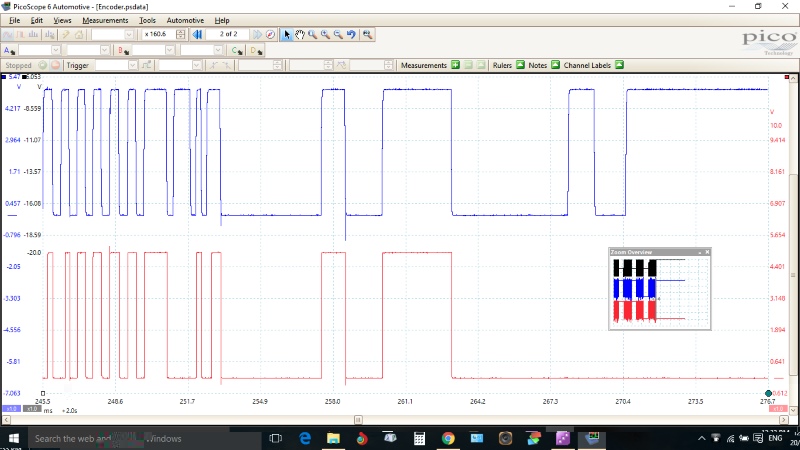This screenshot has height=450, width=800.
Task: Click the horizontal scrollbar thumb
Action: [358, 420]
